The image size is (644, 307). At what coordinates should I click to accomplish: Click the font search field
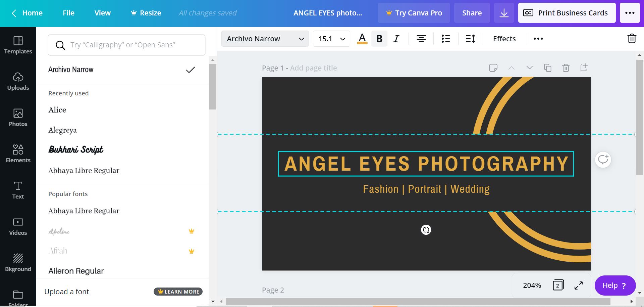pos(126,45)
